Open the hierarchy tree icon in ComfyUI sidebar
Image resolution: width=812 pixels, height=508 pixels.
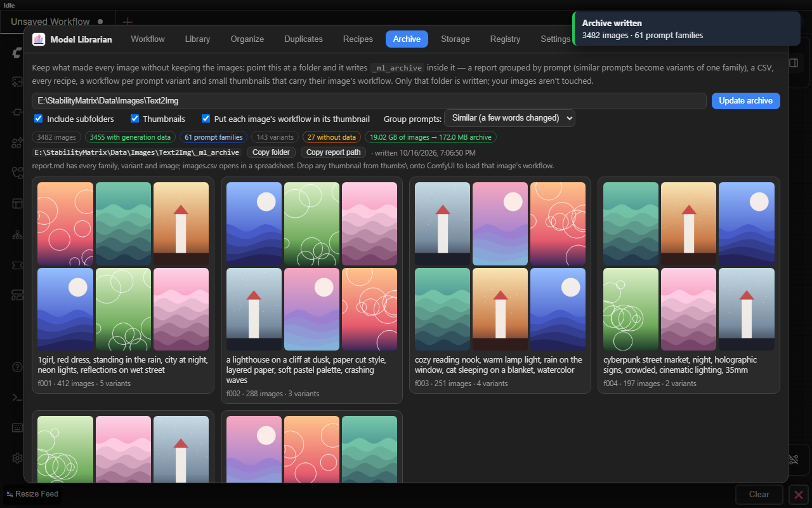pos(17,234)
